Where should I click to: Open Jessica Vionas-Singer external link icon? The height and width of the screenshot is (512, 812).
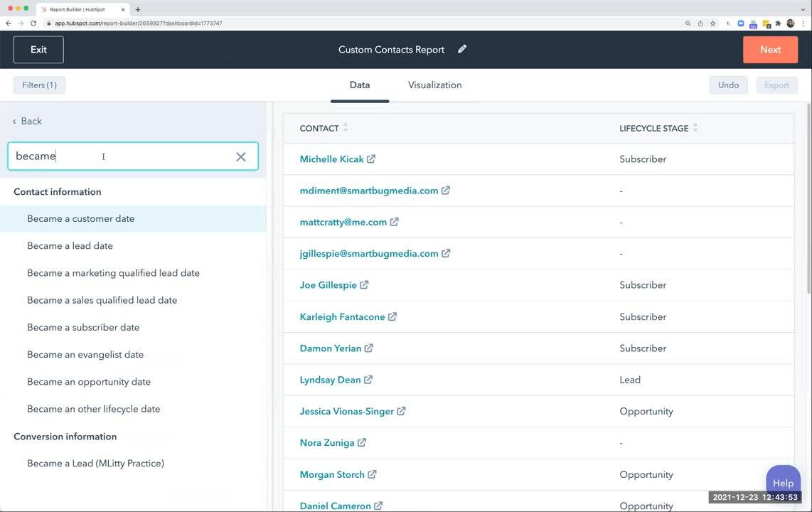[x=401, y=411]
